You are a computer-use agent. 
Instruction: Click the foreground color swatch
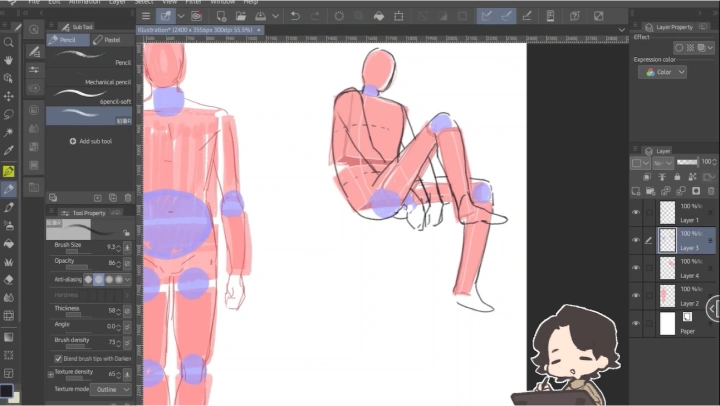[x=6, y=390]
